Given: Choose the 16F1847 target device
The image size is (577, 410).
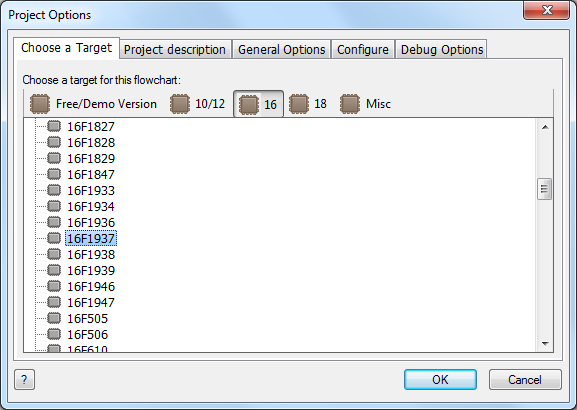Looking at the screenshot, I should coord(91,174).
